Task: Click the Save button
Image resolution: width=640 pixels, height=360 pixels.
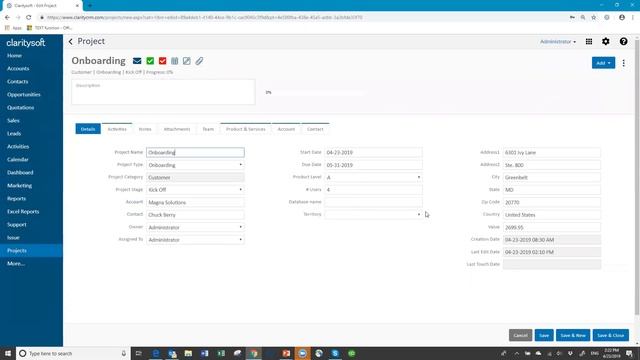Action: point(544,335)
